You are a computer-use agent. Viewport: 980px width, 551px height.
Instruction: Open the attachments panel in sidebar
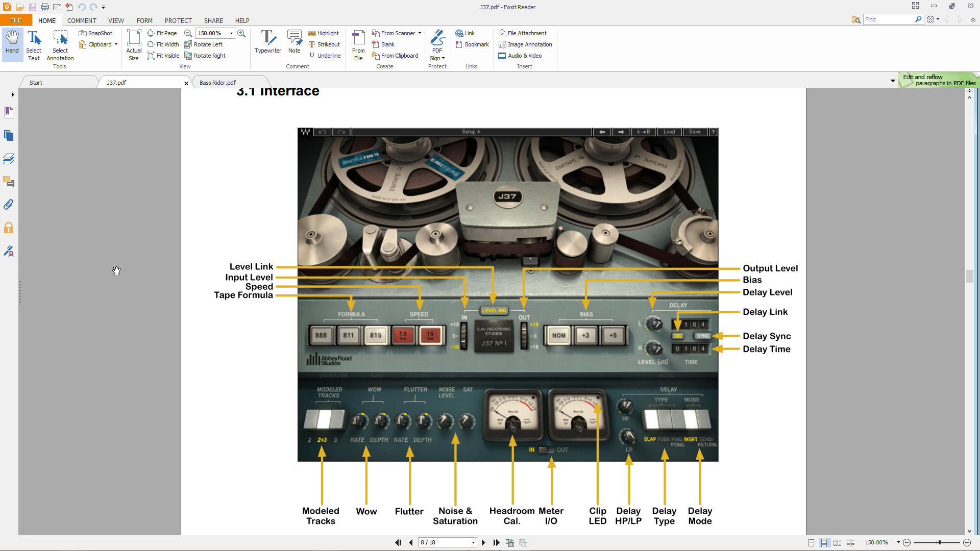(x=9, y=205)
